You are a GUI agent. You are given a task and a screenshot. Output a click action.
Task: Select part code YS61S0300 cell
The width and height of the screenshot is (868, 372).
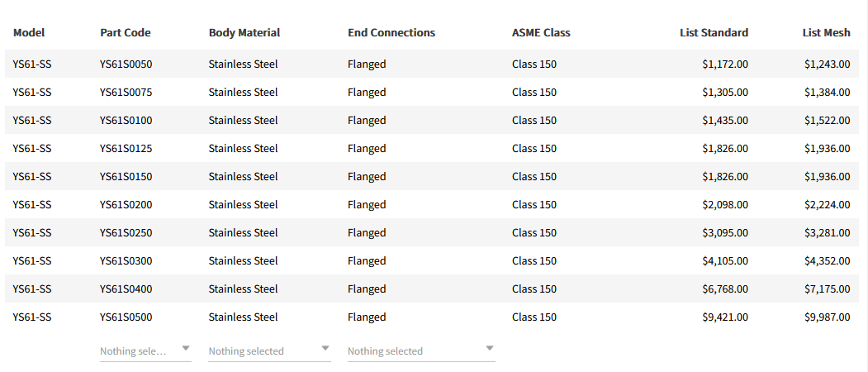pyautogui.click(x=126, y=261)
